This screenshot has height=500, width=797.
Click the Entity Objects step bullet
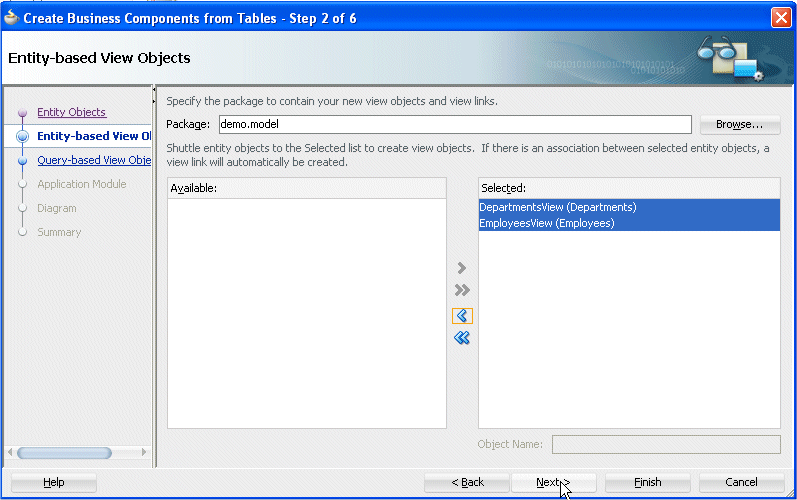coord(22,112)
